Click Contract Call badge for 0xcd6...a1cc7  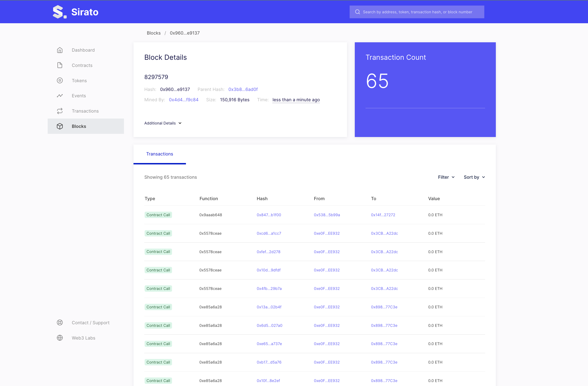click(x=158, y=233)
